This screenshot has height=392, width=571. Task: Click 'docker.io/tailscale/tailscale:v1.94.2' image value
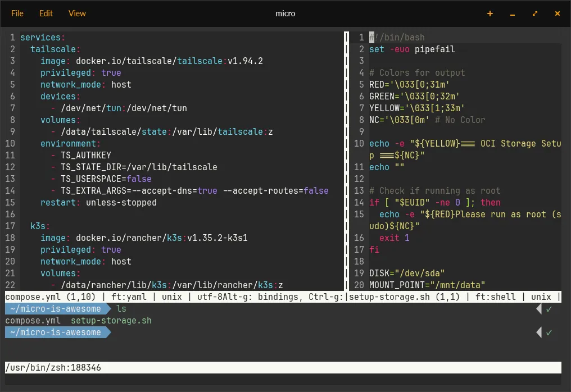pyautogui.click(x=169, y=61)
